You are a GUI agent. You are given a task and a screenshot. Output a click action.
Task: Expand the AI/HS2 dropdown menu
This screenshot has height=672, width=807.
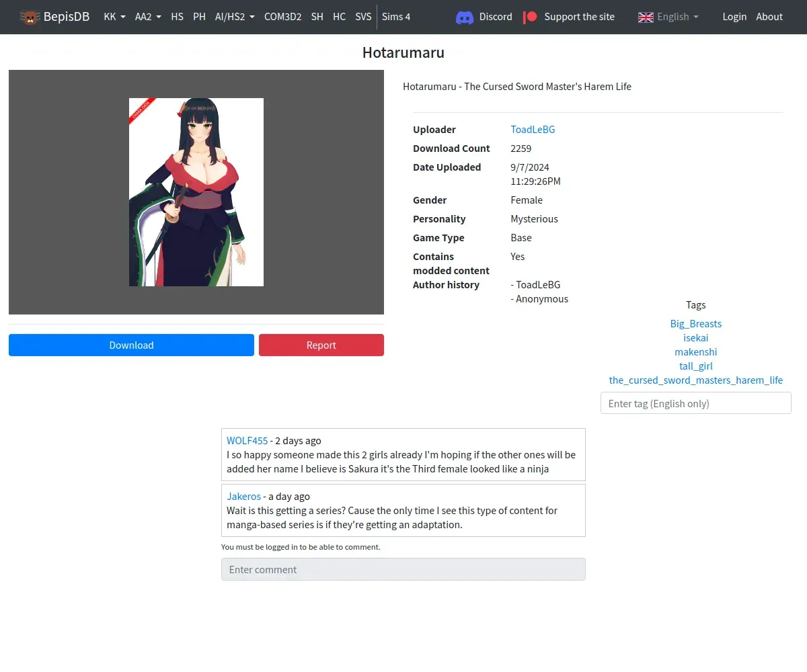point(235,17)
